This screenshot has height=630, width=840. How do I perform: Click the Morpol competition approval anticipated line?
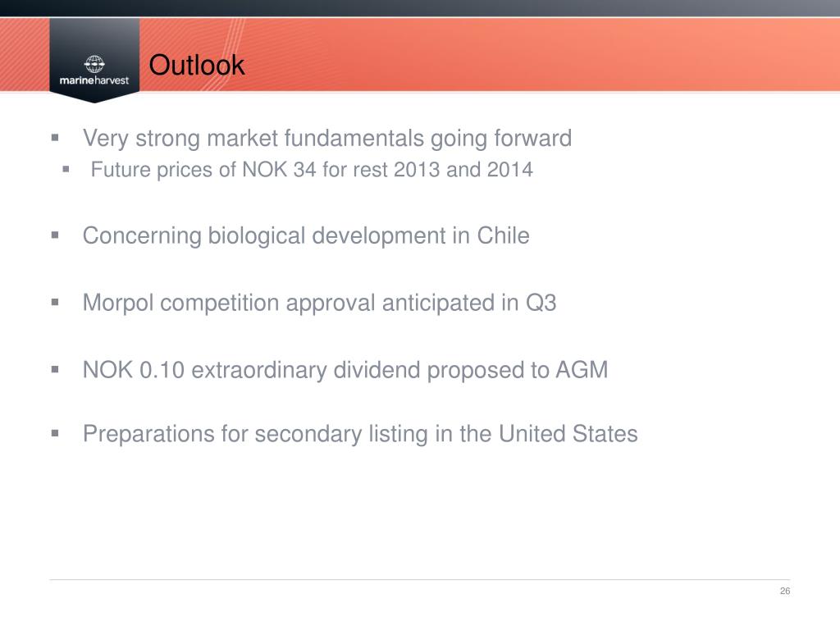pyautogui.click(x=319, y=304)
